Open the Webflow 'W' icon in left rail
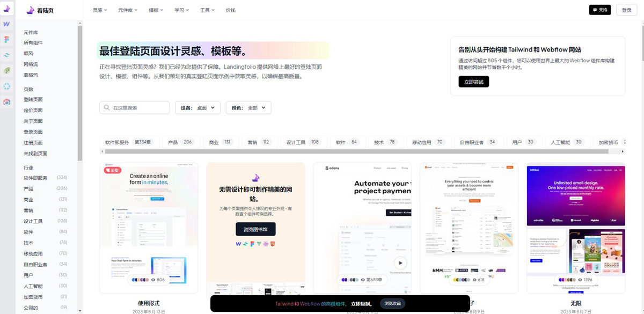Viewport: 644px width, 314px height. pos(6,24)
